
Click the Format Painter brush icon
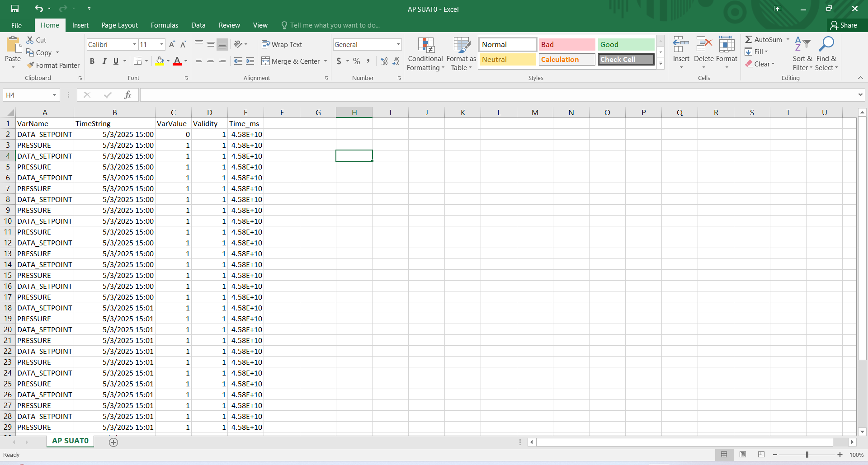[x=30, y=66]
